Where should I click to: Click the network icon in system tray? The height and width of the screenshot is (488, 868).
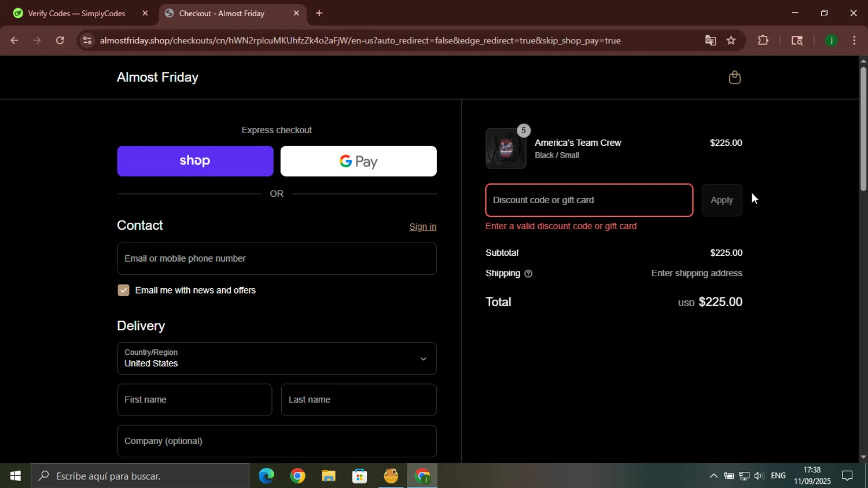tap(744, 476)
